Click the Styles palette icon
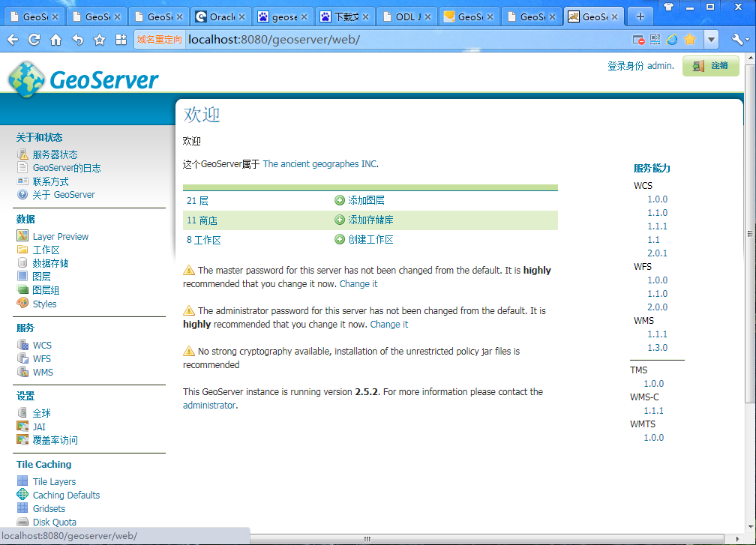The width and height of the screenshot is (756, 545). (22, 303)
